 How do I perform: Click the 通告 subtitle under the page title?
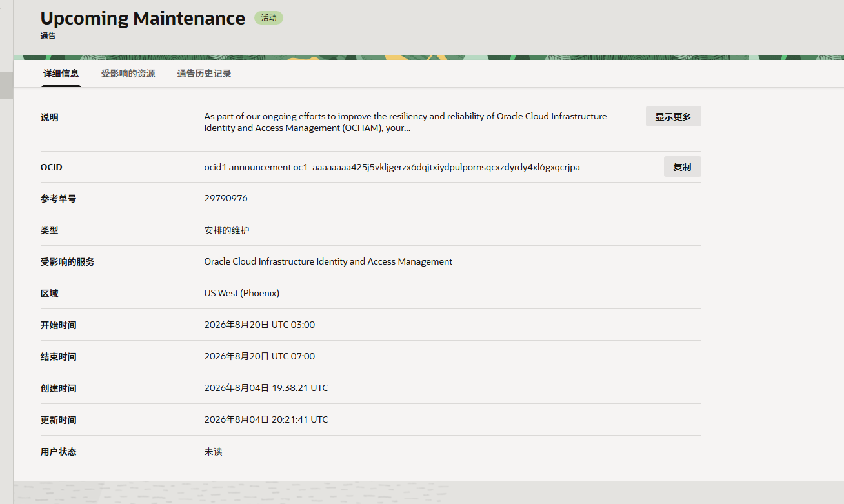tap(48, 36)
